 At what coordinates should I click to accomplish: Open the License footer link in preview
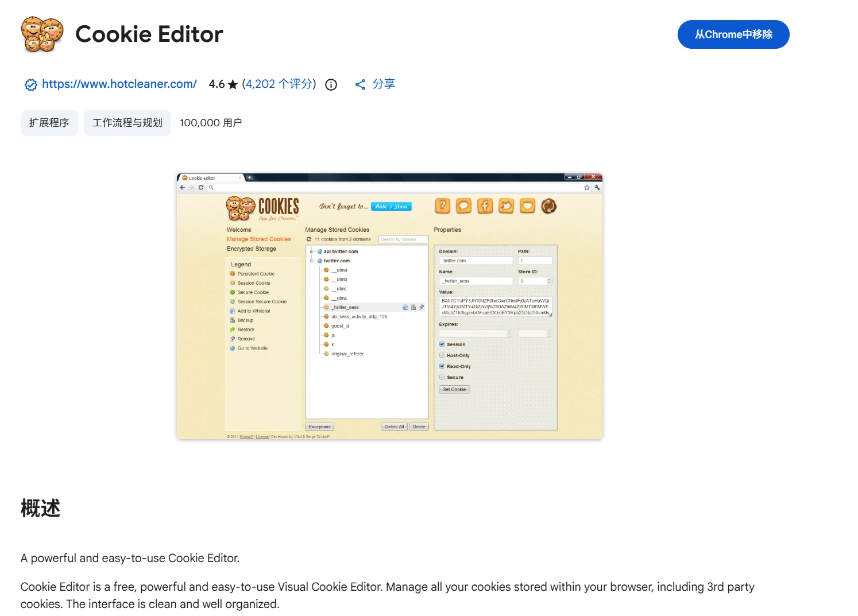coord(262,437)
